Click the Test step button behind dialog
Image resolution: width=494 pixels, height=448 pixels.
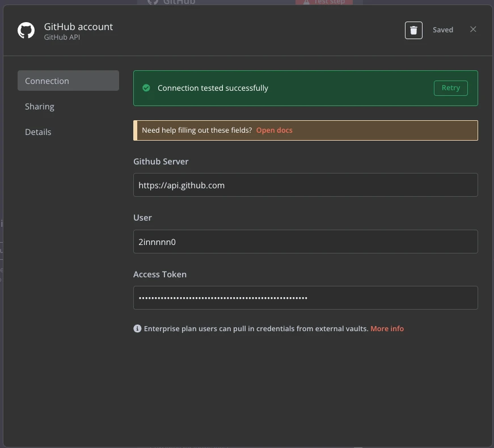pos(324,2)
